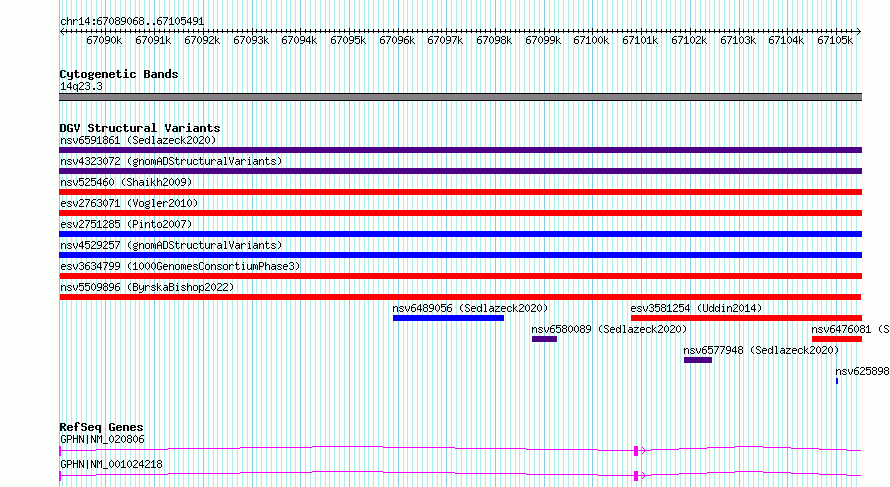Open the nsv6577948 (Sedlazeck2020) label
The height and width of the screenshot is (487, 890).
pos(761,350)
